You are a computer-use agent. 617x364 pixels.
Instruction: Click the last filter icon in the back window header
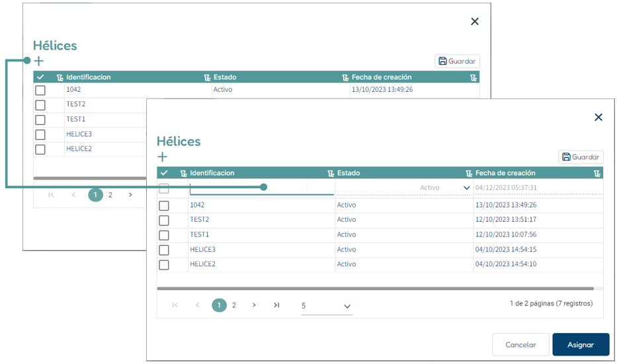pyautogui.click(x=473, y=77)
